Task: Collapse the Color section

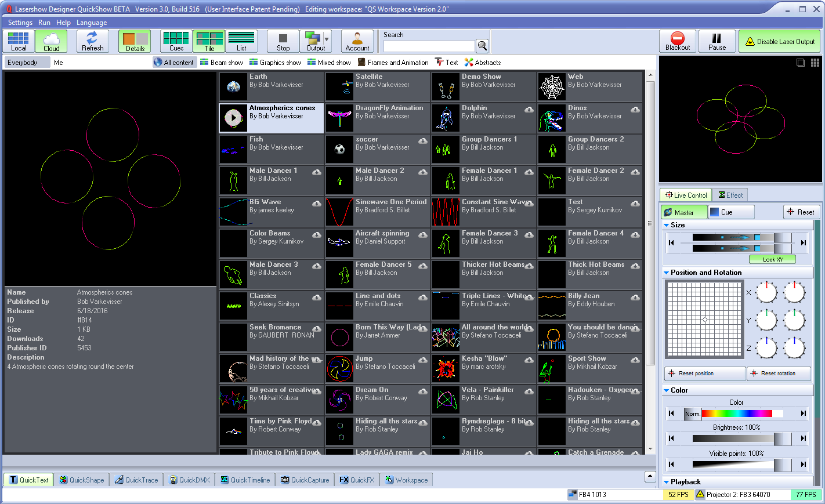Action: click(x=667, y=390)
